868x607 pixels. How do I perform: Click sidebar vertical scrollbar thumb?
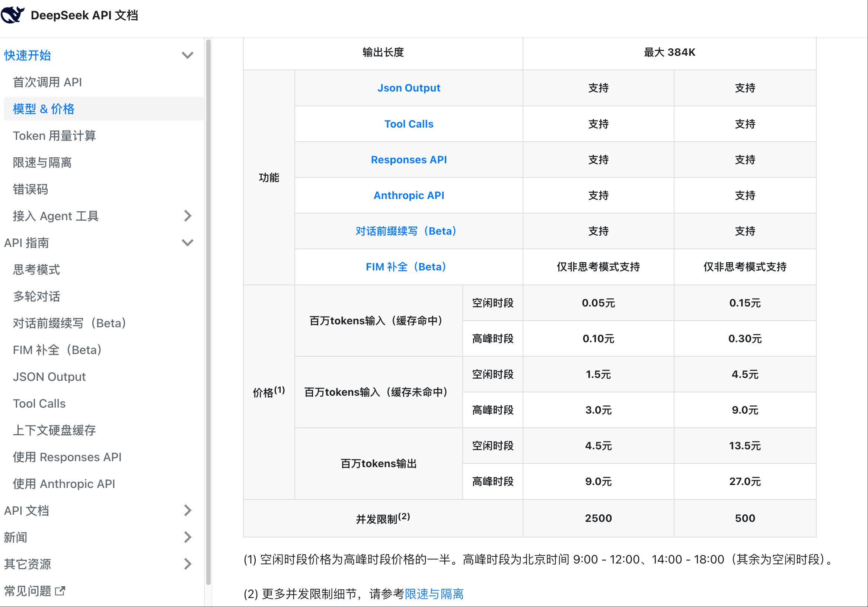pyautogui.click(x=208, y=312)
